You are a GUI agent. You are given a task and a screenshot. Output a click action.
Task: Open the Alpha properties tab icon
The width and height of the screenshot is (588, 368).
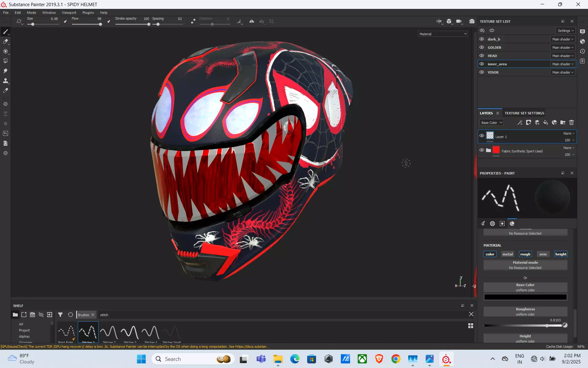pos(492,224)
